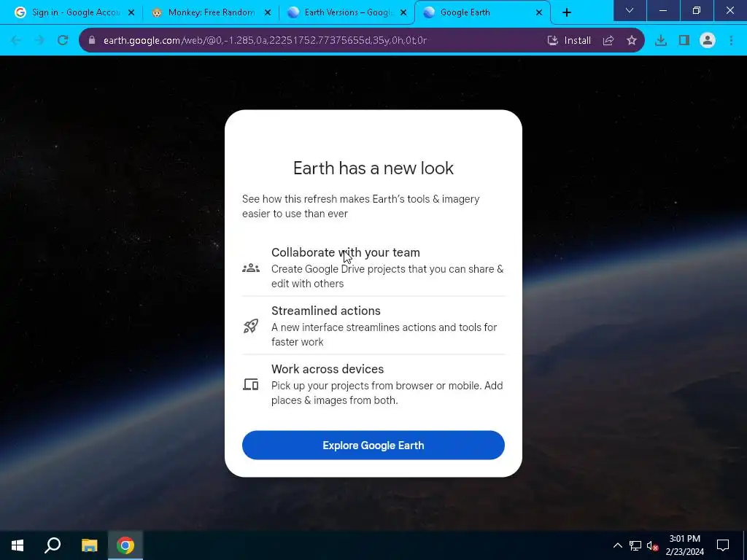Go back to the previous page

click(16, 41)
